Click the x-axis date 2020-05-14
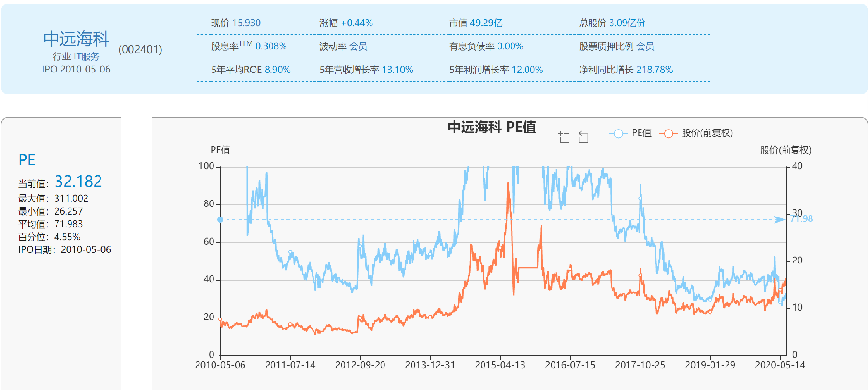868x390 pixels. 780,365
